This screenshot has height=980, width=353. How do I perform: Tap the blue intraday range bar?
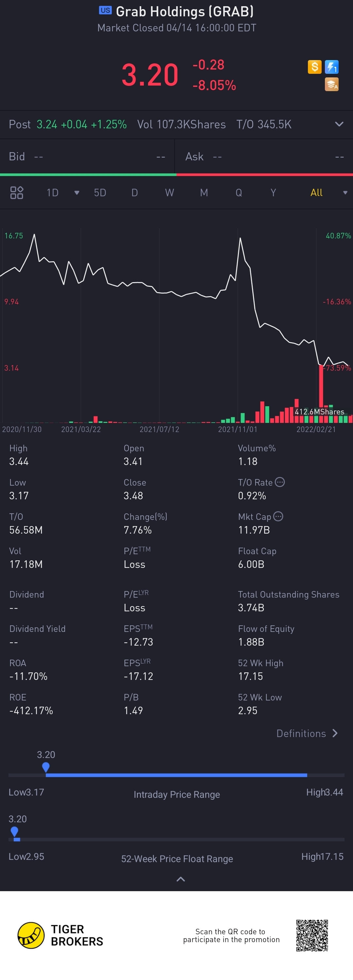[176, 775]
